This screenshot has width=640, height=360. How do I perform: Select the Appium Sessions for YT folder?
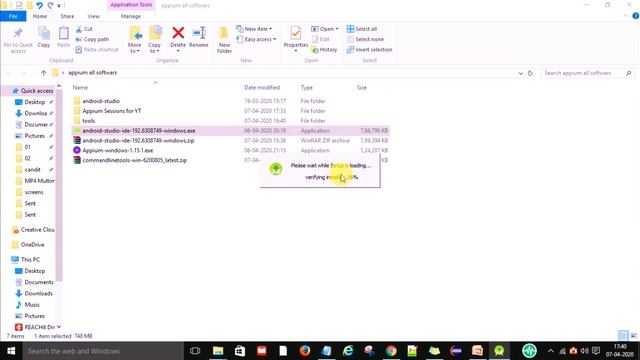[x=111, y=111]
